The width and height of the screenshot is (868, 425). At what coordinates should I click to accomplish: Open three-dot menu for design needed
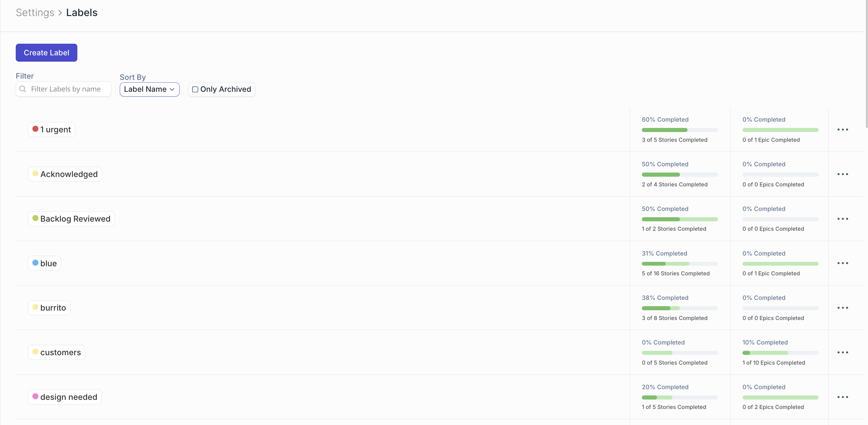(x=843, y=397)
